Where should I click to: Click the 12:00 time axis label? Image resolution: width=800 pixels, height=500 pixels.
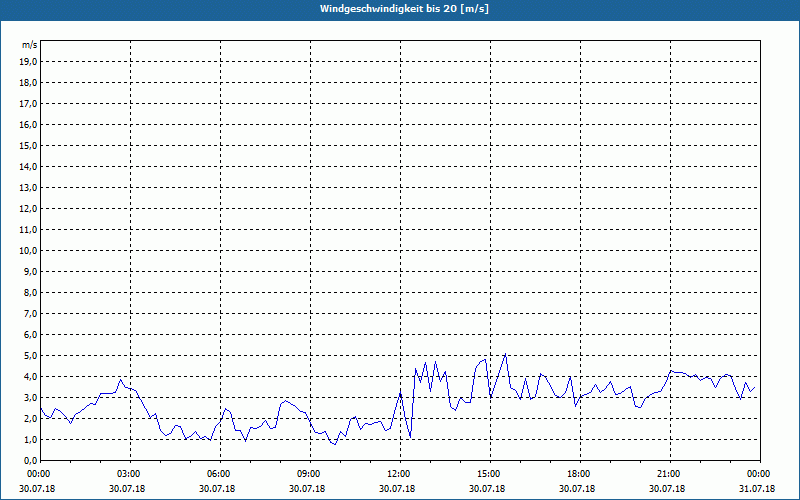pyautogui.click(x=400, y=474)
